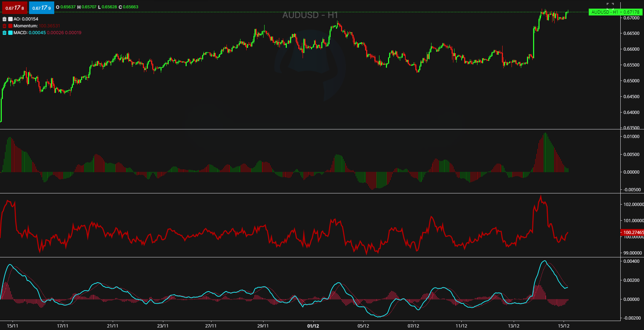644x330 pixels.
Task: Remove the Momentum indicator using red trash icon
Action: click(5, 26)
